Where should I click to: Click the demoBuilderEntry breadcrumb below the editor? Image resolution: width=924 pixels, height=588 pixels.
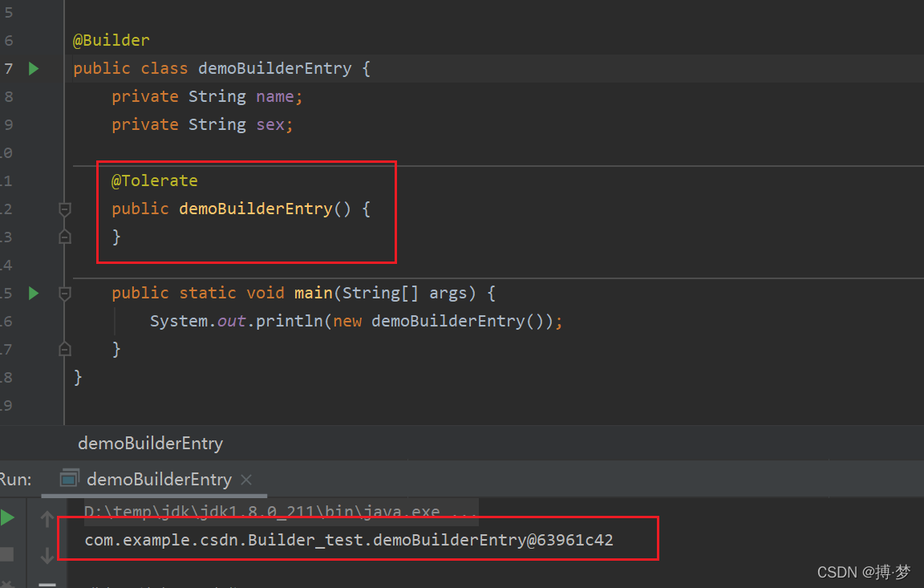click(150, 443)
